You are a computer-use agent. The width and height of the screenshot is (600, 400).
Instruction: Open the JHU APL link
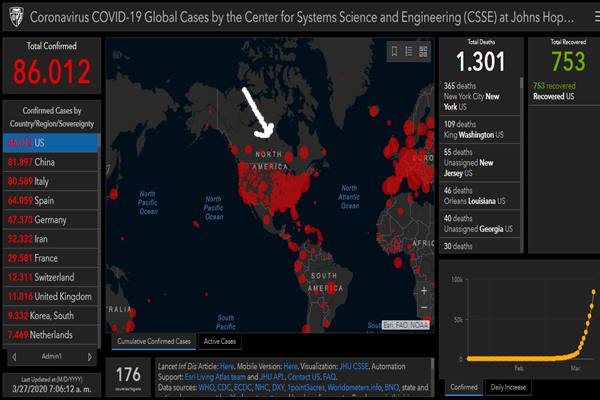coord(272,377)
